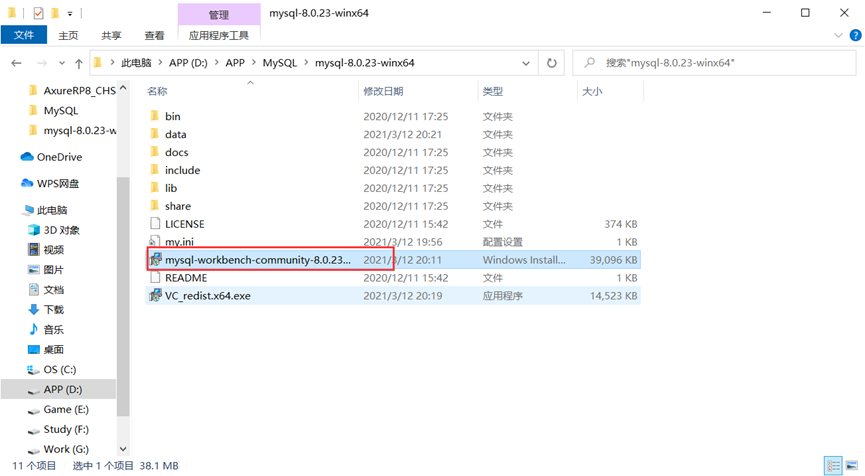This screenshot has height=476, width=865.
Task: Select the lib folder icon
Action: tap(154, 188)
